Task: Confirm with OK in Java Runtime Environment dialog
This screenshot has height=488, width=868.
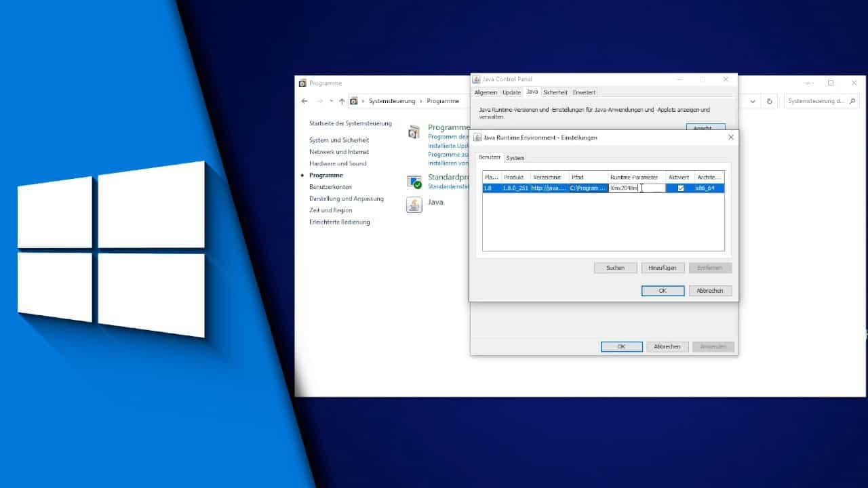Action: (663, 291)
